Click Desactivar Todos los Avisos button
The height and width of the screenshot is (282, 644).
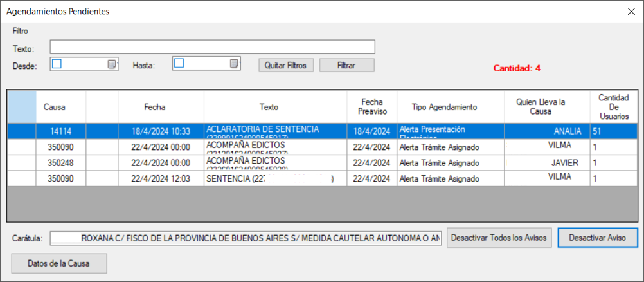499,238
